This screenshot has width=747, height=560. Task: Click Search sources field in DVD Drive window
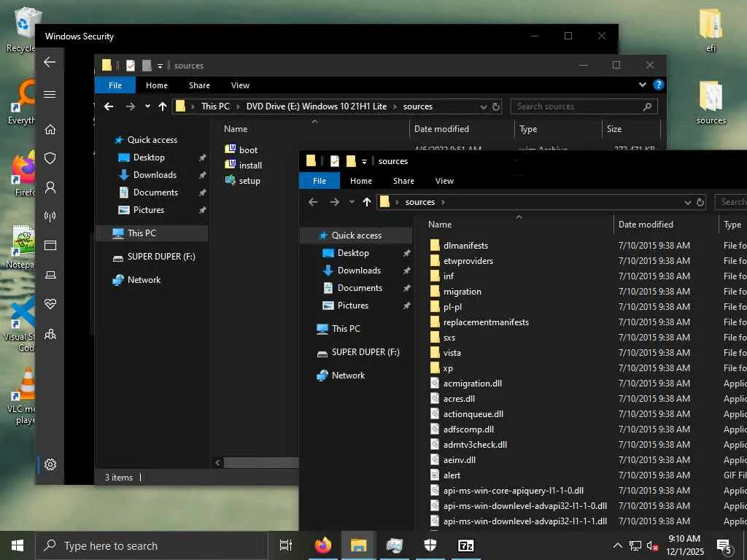point(584,106)
